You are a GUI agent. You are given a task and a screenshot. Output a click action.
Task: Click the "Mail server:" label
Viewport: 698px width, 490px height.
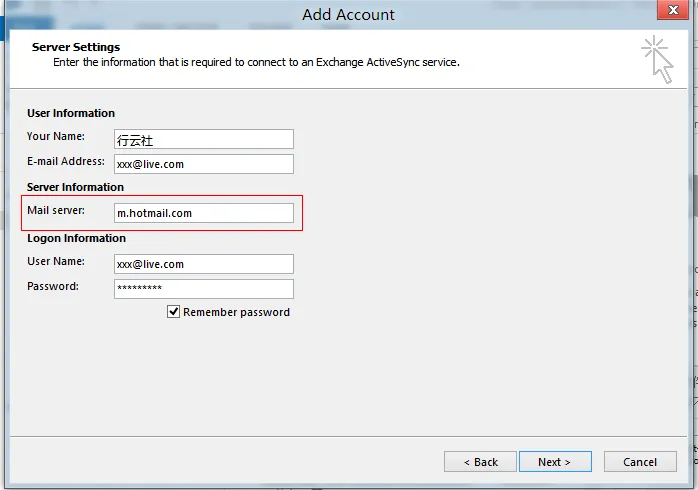pyautogui.click(x=56, y=210)
